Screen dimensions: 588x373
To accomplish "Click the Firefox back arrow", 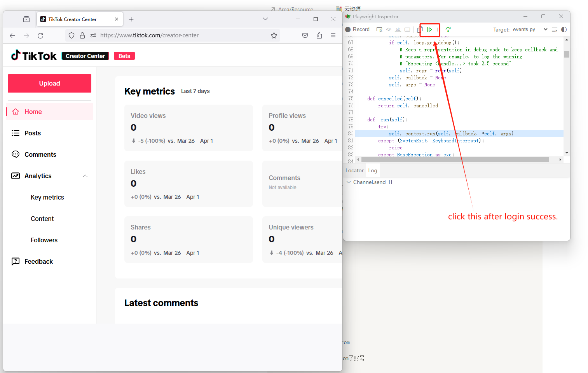I will [x=12, y=35].
